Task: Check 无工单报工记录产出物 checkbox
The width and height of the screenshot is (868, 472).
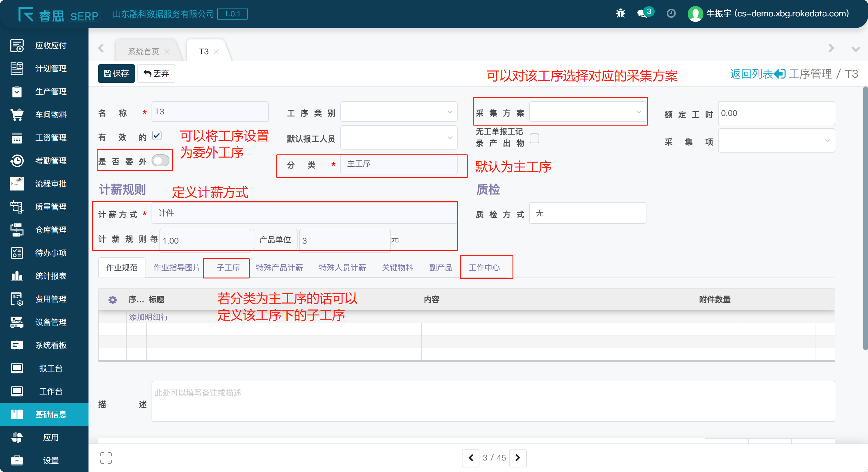Action: [534, 138]
